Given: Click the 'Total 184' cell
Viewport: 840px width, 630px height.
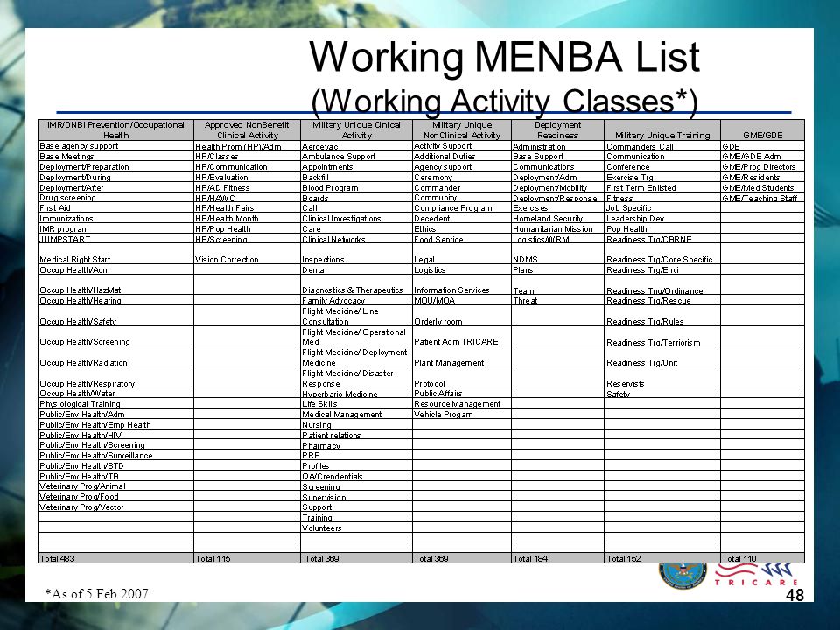Looking at the screenshot, I should pos(557,558).
